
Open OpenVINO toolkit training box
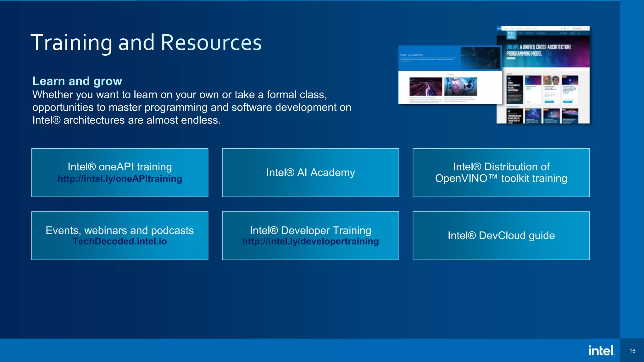(x=501, y=173)
